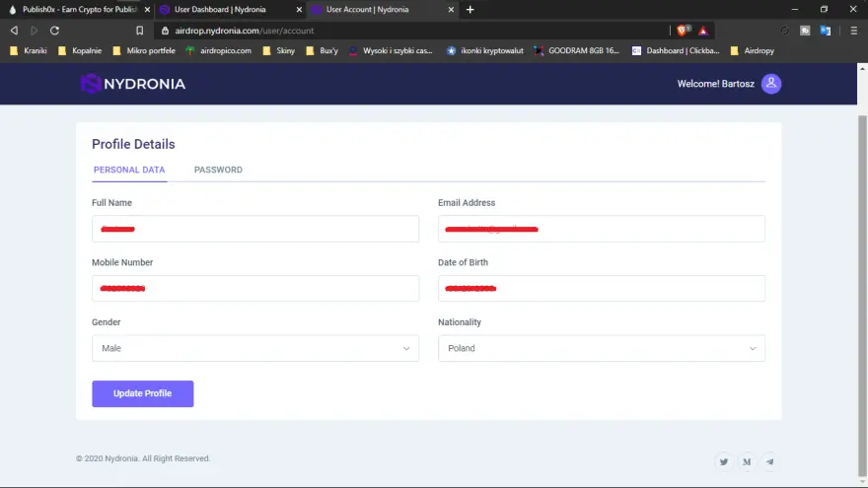868x488 pixels.
Task: Go back with the browser back arrow
Action: pyautogui.click(x=15, y=31)
